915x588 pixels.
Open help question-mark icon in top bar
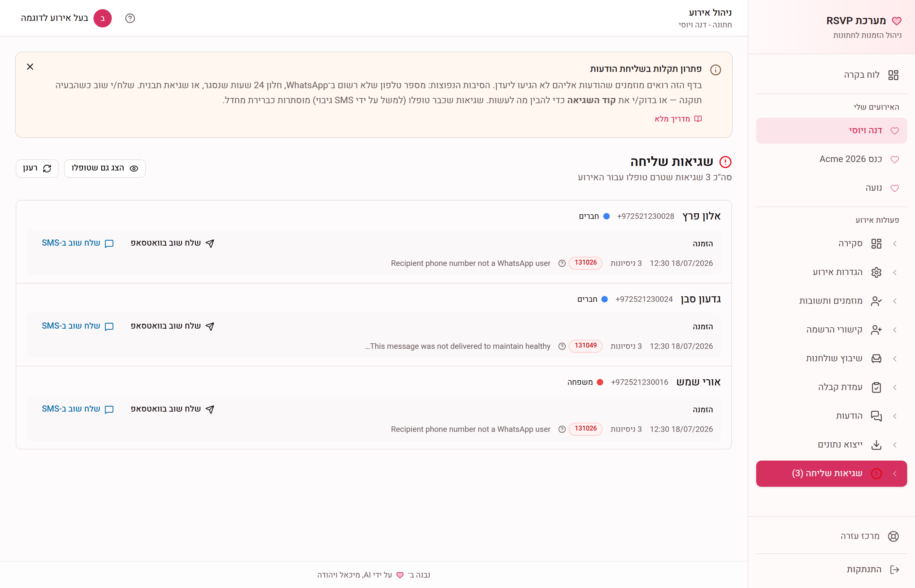pyautogui.click(x=130, y=18)
